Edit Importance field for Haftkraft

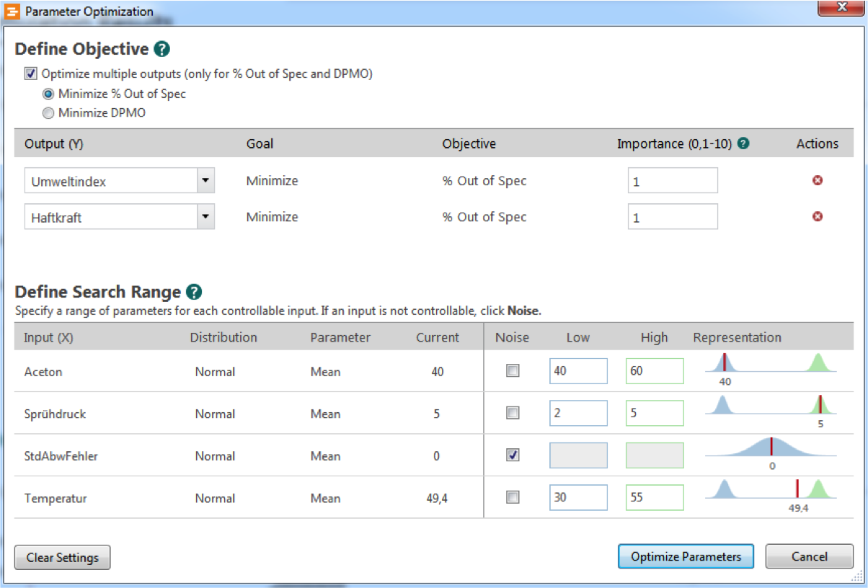(673, 216)
